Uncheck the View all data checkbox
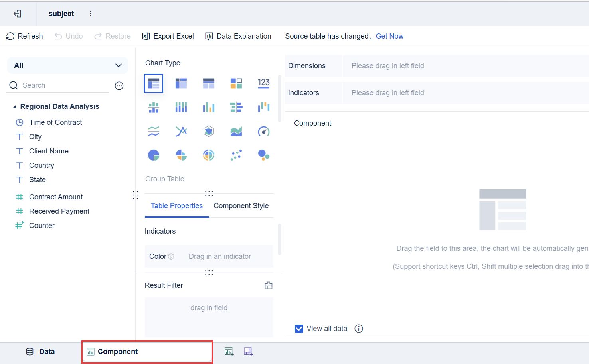The width and height of the screenshot is (589, 364). coord(299,329)
